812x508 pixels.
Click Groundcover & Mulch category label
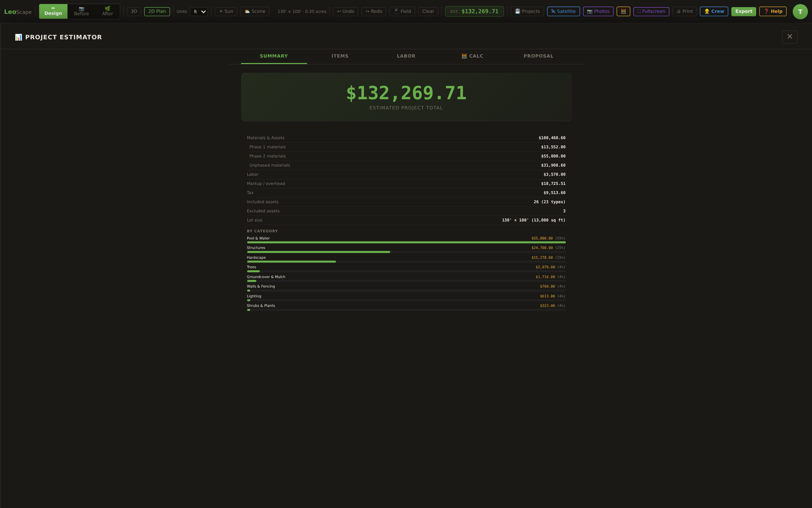tap(266, 277)
